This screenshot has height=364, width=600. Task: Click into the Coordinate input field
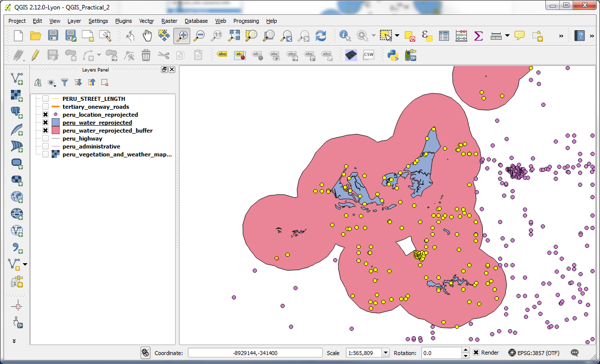click(x=255, y=353)
